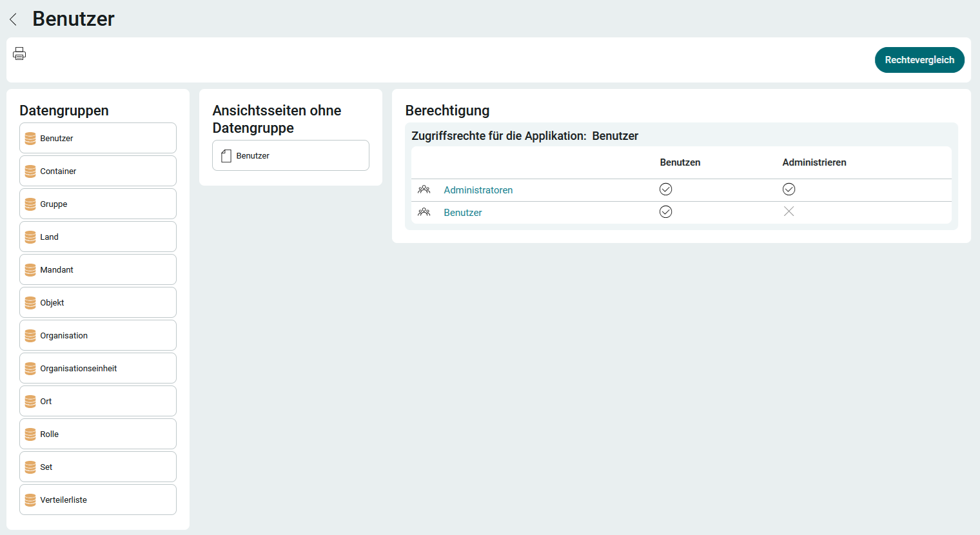Select the Organisation data group label
This screenshot has width=980, height=535.
point(64,336)
